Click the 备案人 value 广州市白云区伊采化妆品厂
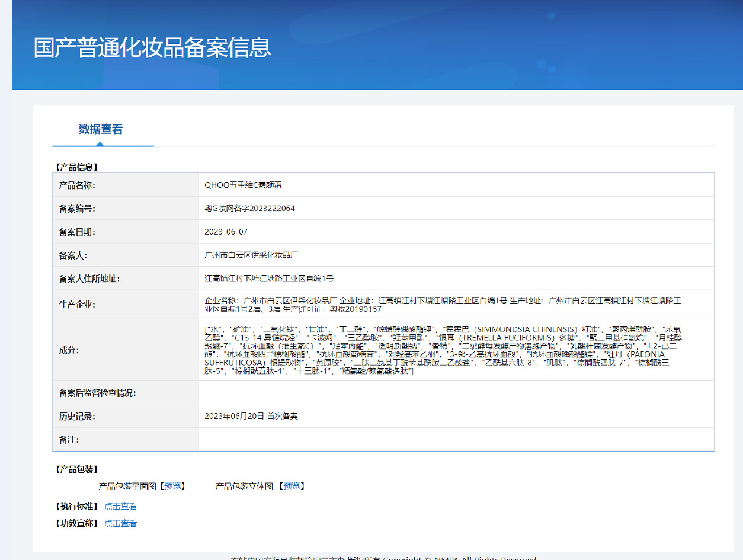Viewport: 743px width, 560px height. click(251, 255)
